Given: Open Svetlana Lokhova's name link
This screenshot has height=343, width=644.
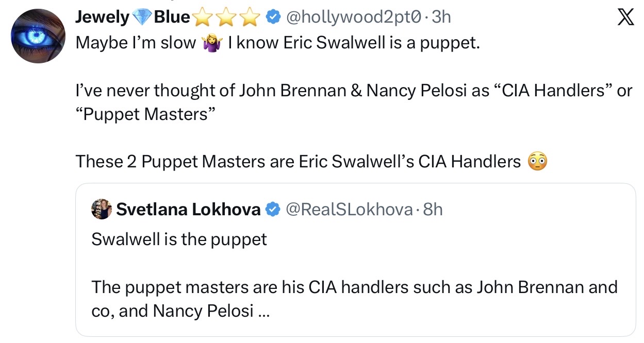Looking at the screenshot, I should coord(188,210).
